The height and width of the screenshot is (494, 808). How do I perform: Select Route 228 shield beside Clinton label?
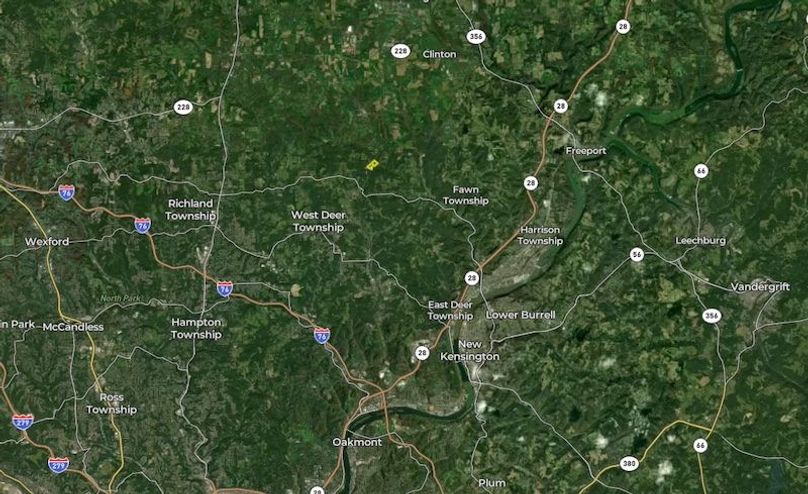(400, 51)
